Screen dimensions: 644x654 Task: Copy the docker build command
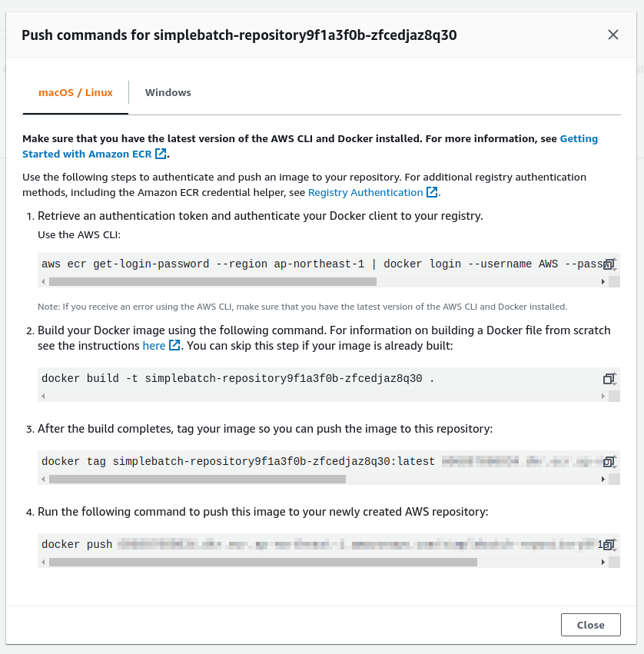pyautogui.click(x=609, y=379)
